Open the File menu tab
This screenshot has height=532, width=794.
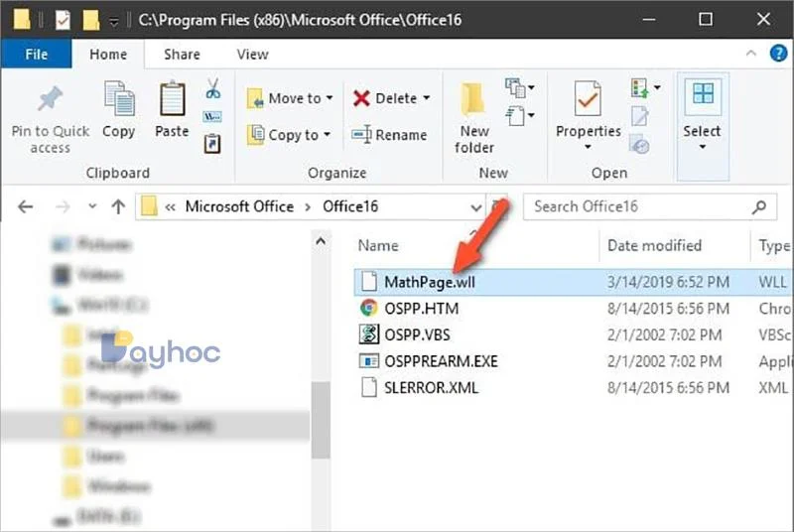point(37,55)
